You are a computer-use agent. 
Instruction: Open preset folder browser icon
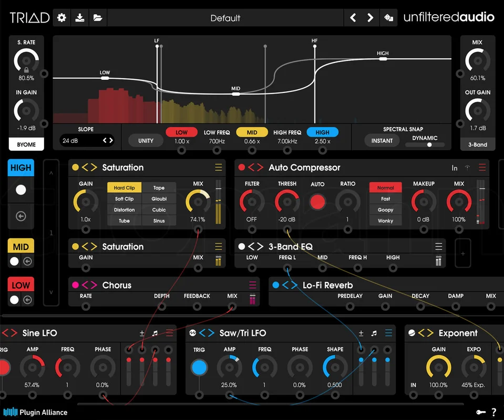pos(98,18)
